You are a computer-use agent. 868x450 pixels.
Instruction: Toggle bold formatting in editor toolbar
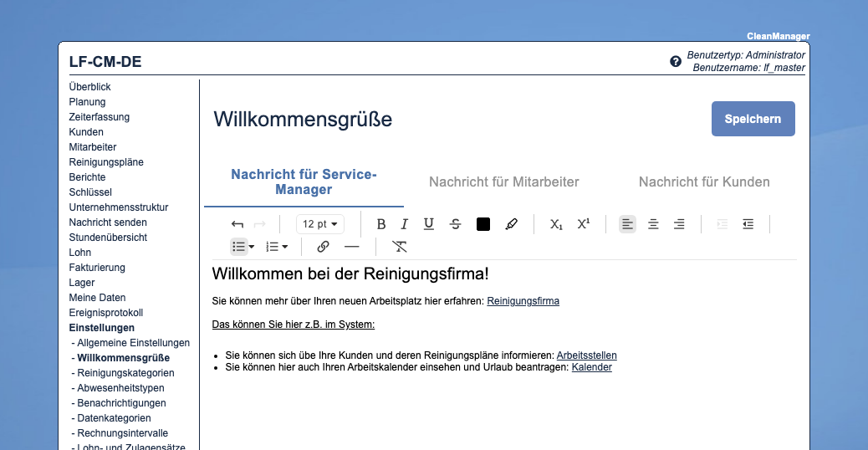[x=381, y=224]
